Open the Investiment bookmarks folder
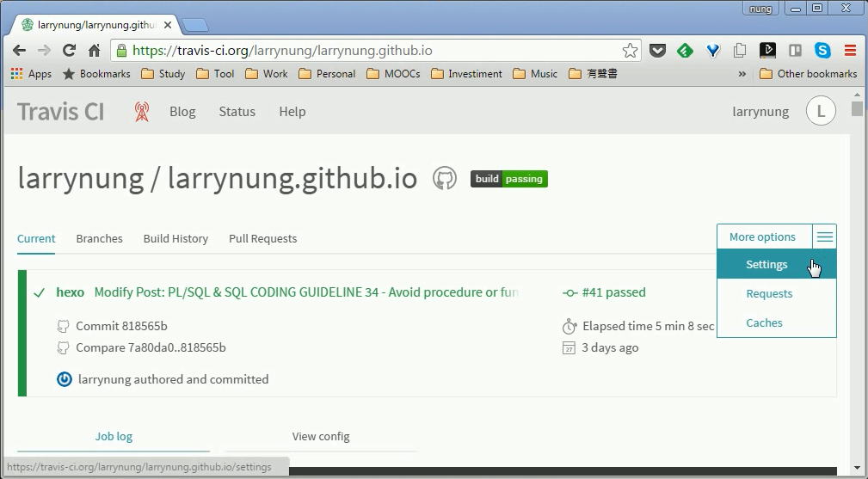The image size is (868, 479). tap(466, 74)
